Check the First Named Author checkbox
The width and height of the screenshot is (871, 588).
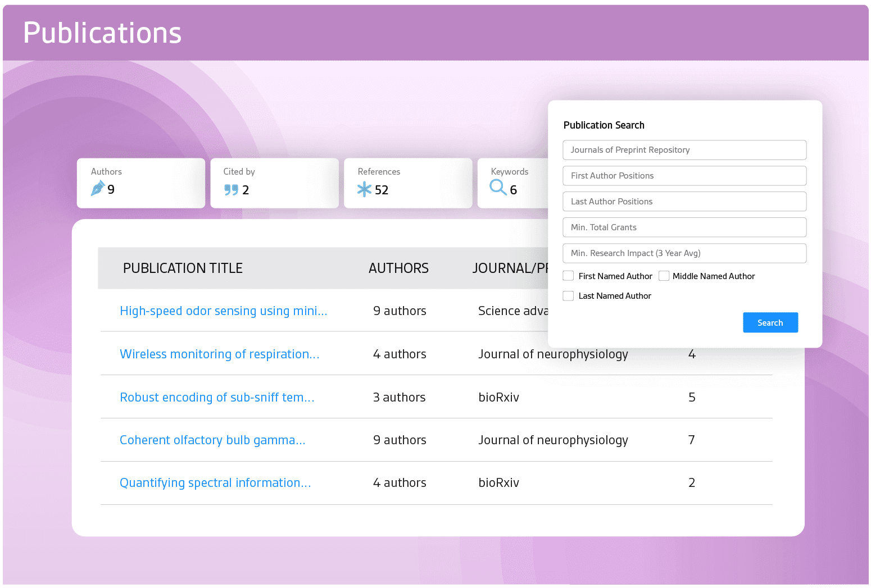pyautogui.click(x=568, y=276)
